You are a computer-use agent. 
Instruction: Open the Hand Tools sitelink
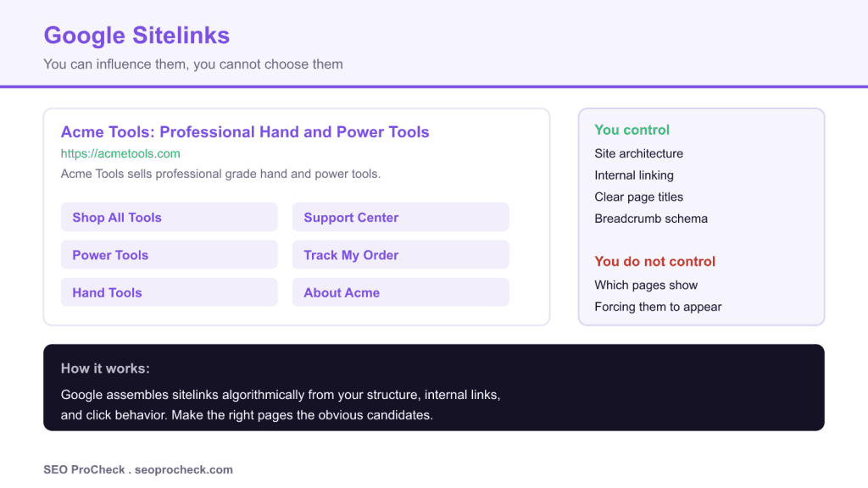[169, 292]
